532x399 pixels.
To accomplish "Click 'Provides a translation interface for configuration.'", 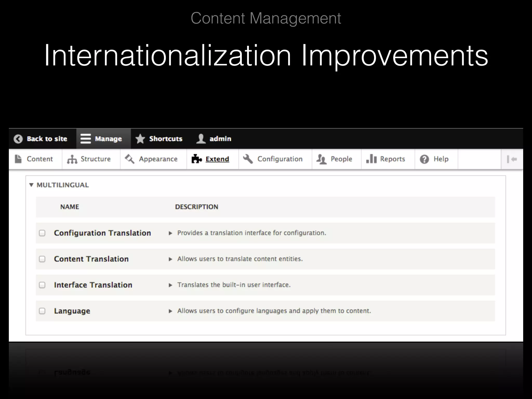I will pos(251,233).
